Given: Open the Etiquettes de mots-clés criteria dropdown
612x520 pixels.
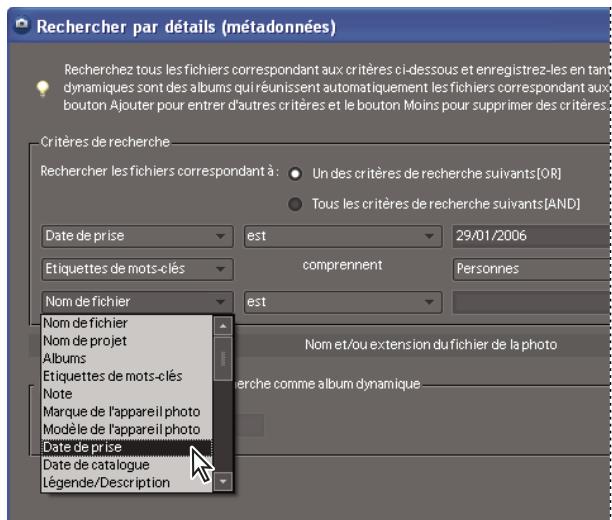Looking at the screenshot, I should 137,269.
